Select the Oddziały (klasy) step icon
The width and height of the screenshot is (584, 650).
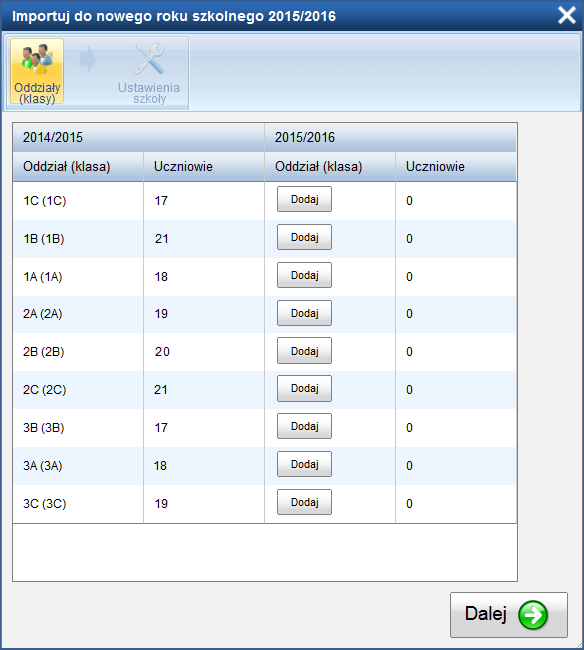click(x=37, y=60)
